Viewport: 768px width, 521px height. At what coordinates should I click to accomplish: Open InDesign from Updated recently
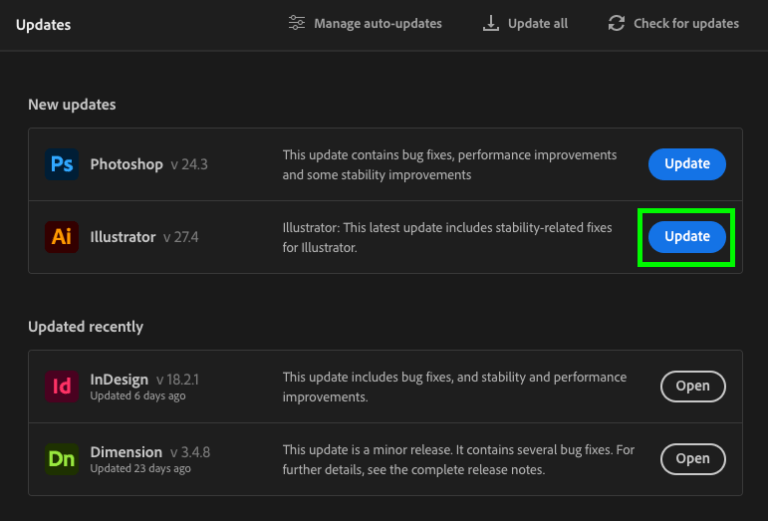tap(692, 386)
